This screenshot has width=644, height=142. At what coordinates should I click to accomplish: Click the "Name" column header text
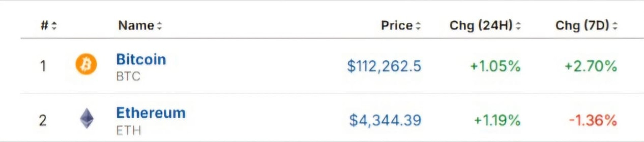(x=136, y=25)
